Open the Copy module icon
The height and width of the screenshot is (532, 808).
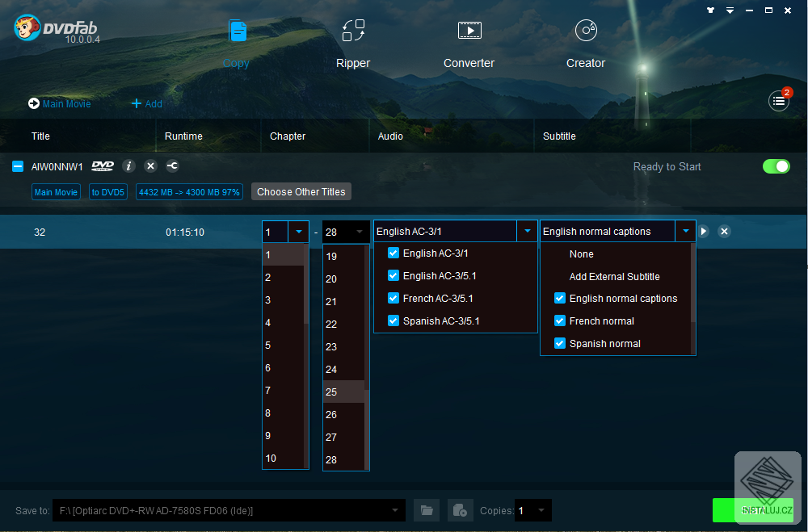pyautogui.click(x=237, y=31)
